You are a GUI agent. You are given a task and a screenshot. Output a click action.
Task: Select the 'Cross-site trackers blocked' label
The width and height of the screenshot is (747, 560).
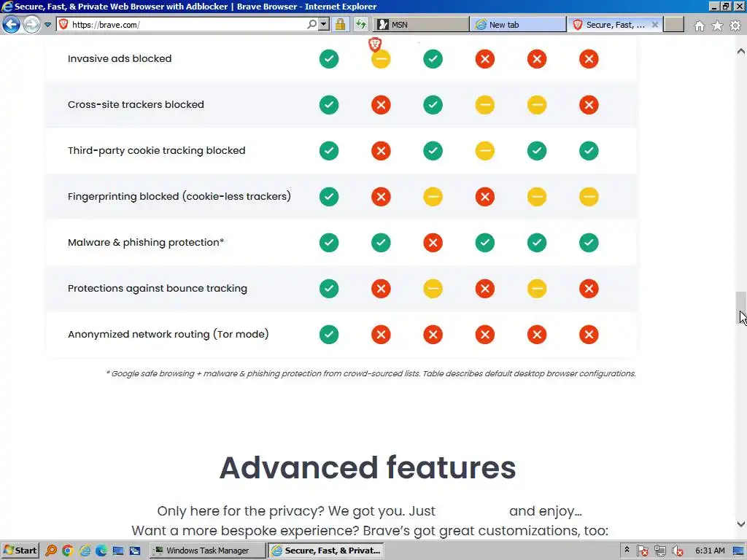pos(136,104)
